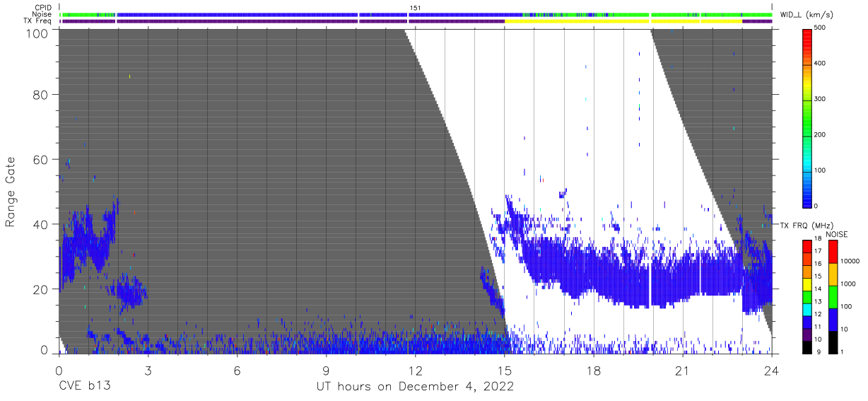The image size is (868, 401).
Task: Click the 13 label on TX FRQ legend
Action: 818,302
